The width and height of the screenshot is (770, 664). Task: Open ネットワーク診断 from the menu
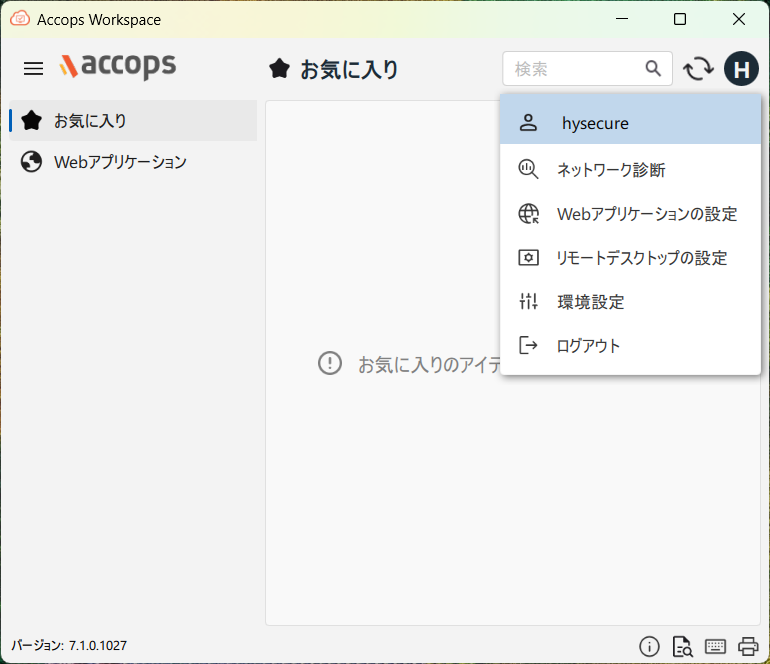[631, 170]
